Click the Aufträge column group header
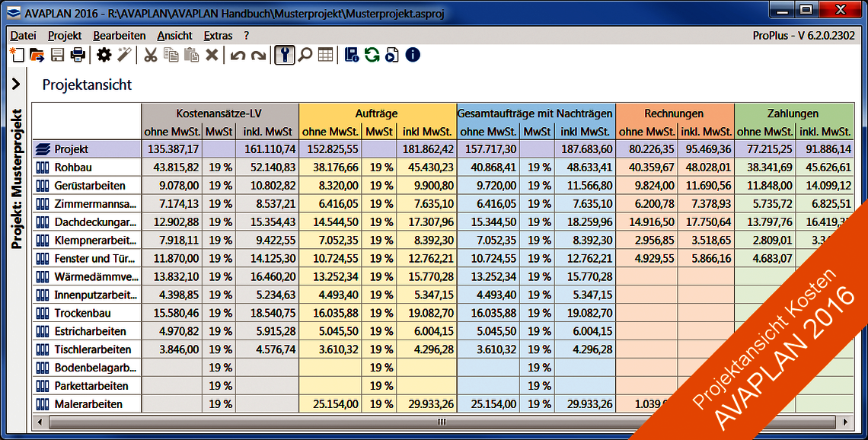 378,113
